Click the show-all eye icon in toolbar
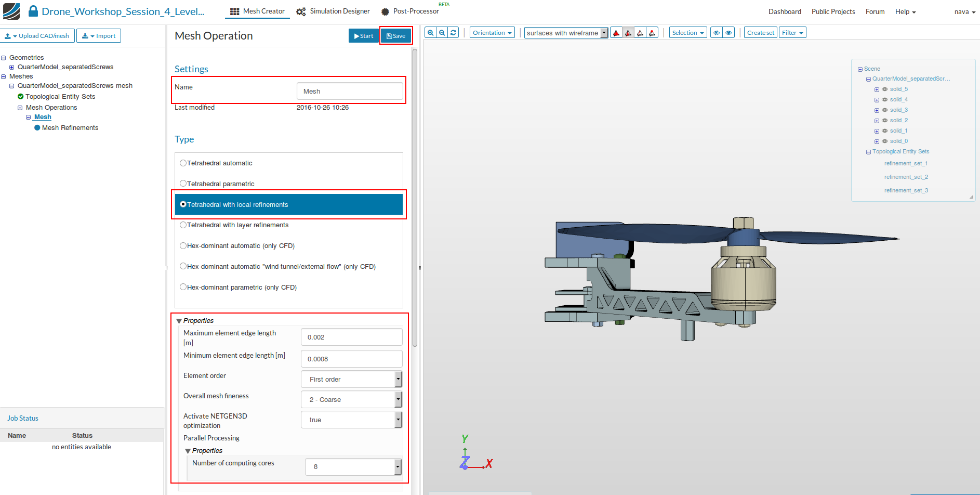The width and height of the screenshot is (980, 495). (x=729, y=33)
